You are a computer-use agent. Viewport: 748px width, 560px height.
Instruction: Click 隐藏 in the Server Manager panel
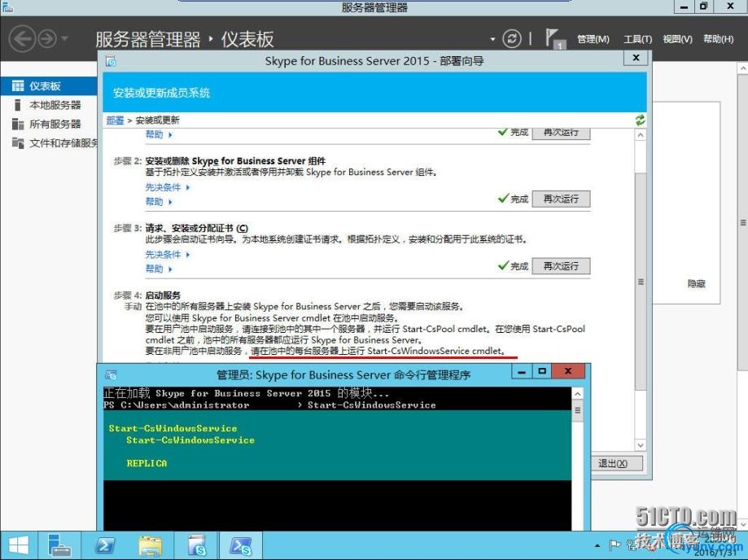pos(697,284)
